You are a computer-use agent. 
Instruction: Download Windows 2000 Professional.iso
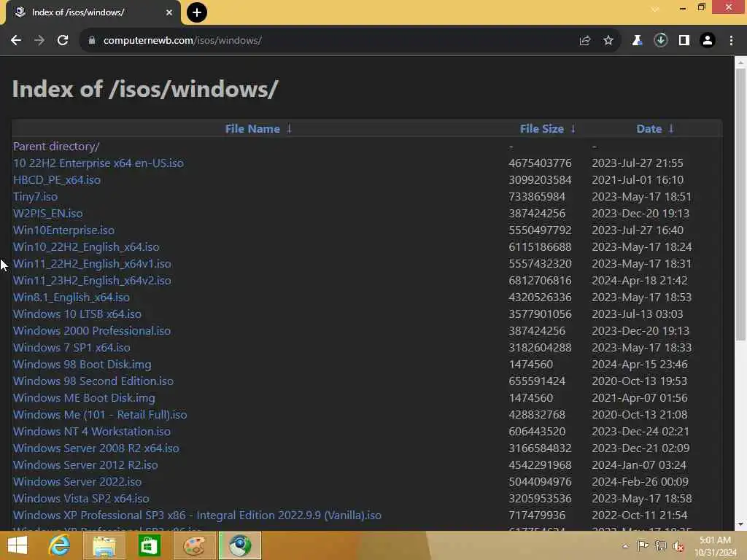coord(92,330)
